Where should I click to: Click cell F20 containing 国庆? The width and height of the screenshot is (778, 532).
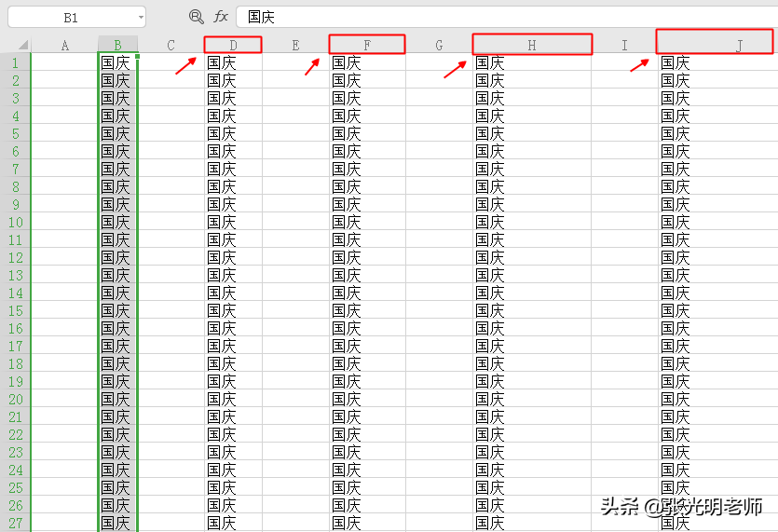click(x=367, y=399)
